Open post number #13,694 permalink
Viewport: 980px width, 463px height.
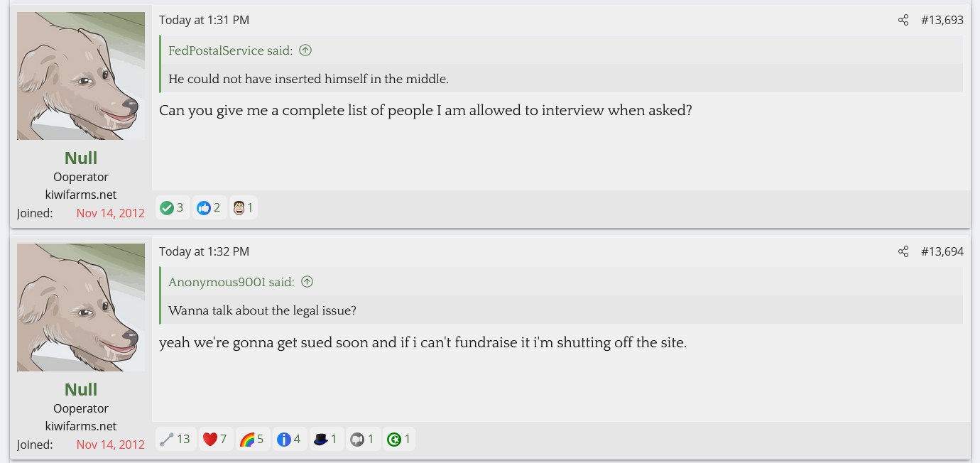(942, 252)
